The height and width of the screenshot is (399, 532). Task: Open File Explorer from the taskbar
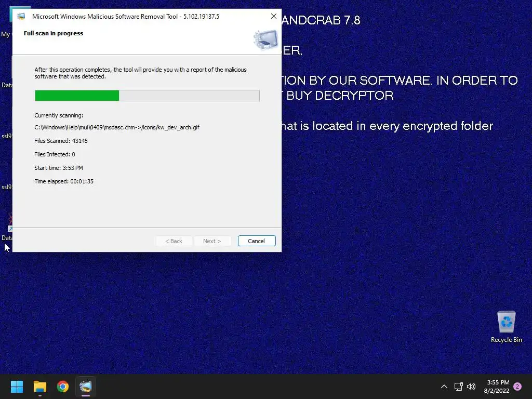(x=39, y=387)
